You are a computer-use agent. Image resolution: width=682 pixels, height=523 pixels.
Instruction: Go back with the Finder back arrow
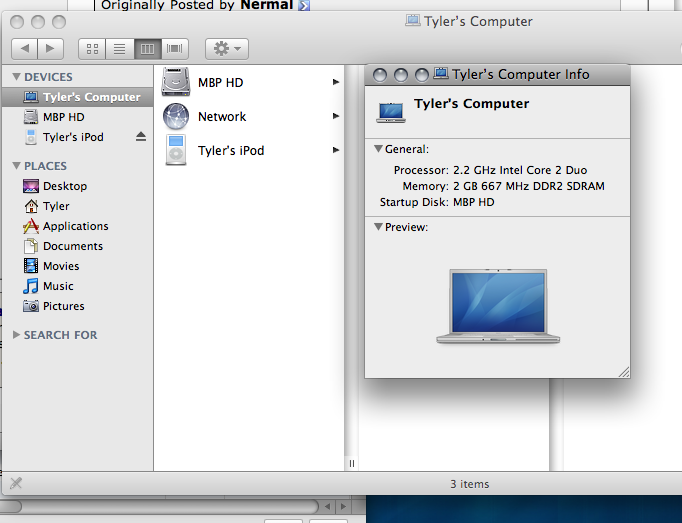[x=25, y=49]
